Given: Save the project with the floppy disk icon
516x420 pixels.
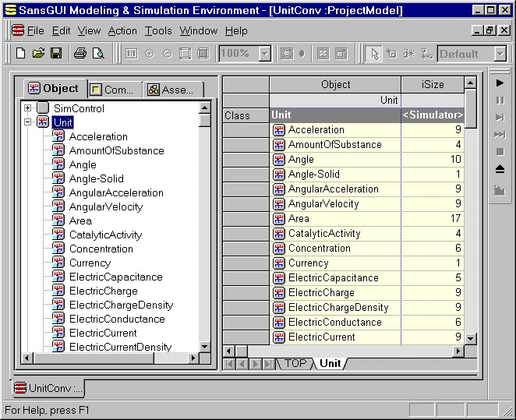Looking at the screenshot, I should (x=55, y=54).
